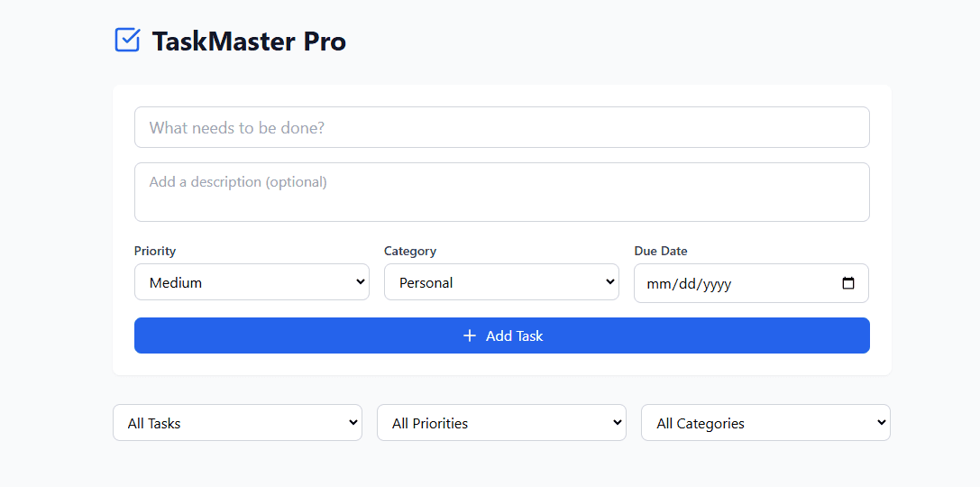This screenshot has height=487, width=980.
Task: Open the calendar picker icon in Due Date
Action: 848,283
